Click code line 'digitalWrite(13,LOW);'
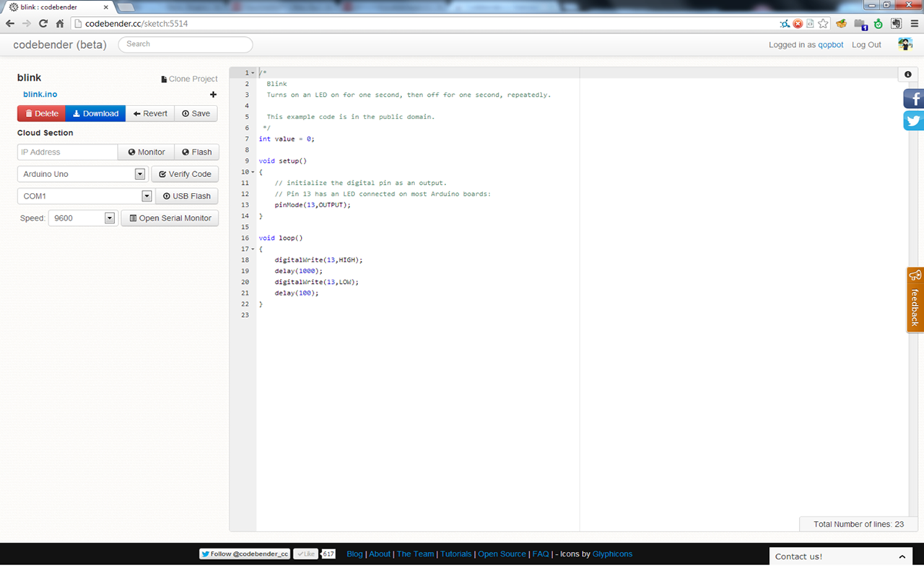 point(316,282)
